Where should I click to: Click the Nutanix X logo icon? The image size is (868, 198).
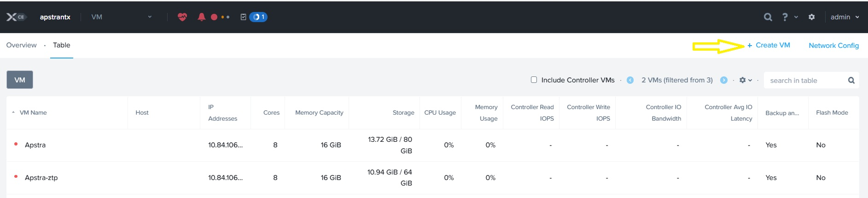12,17
